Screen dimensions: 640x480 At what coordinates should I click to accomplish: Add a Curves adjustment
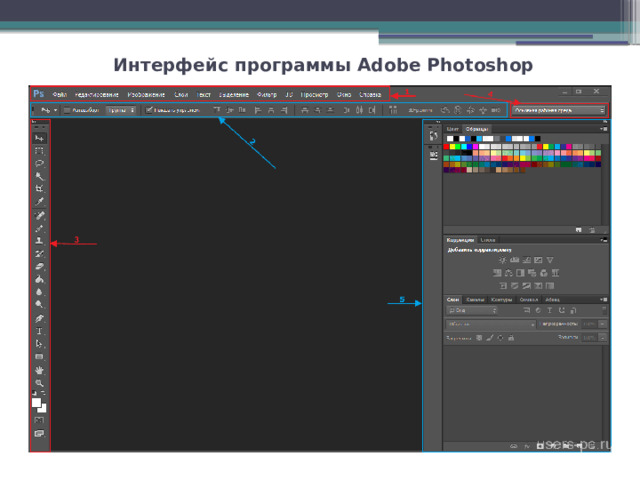click(527, 260)
